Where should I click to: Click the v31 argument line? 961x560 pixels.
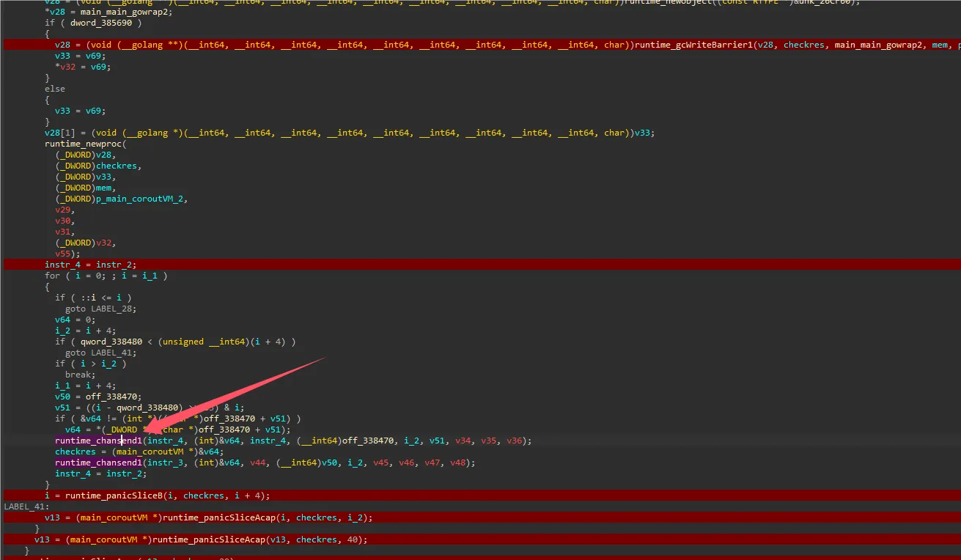[x=65, y=232]
